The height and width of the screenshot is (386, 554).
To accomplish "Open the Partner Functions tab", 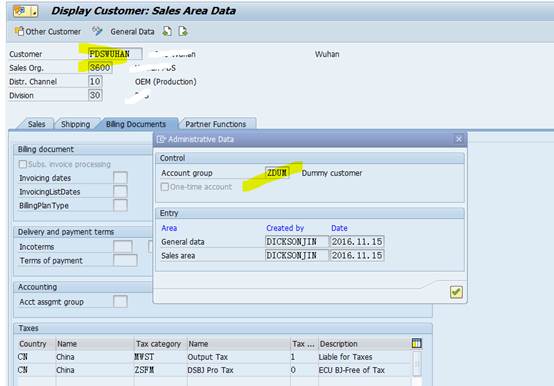I will [x=216, y=124].
